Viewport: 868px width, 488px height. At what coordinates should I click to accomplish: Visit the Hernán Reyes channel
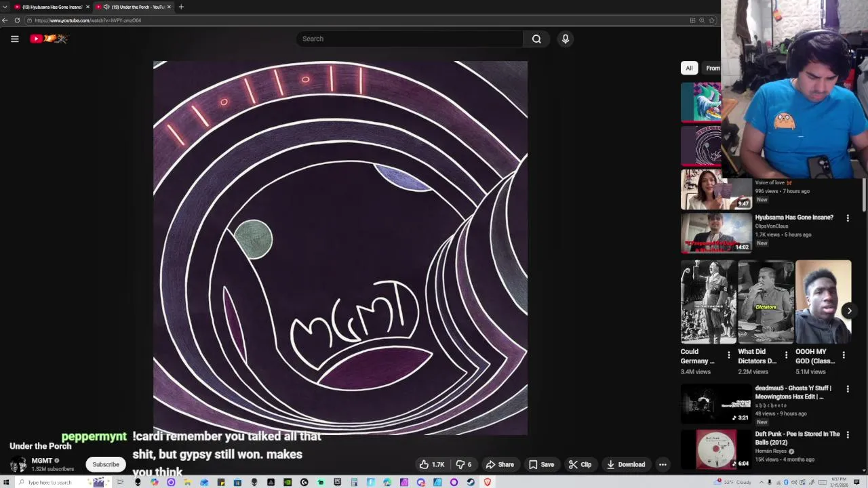pos(772,451)
